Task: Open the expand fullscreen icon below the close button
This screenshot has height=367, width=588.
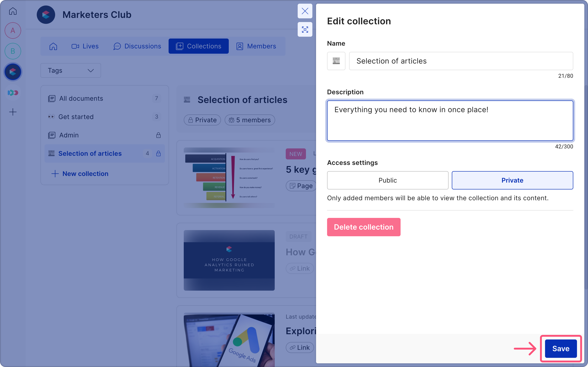Action: coord(305,29)
